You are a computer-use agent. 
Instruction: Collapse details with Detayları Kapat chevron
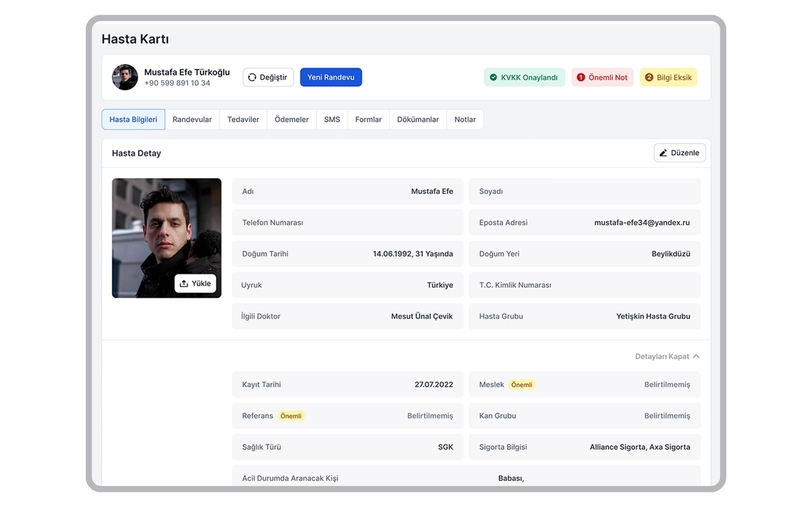(696, 356)
